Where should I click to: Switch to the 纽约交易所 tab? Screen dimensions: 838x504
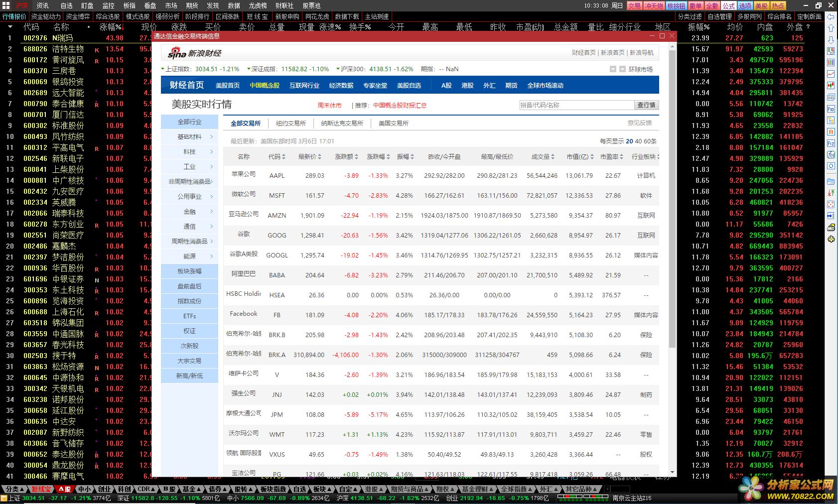pos(291,123)
